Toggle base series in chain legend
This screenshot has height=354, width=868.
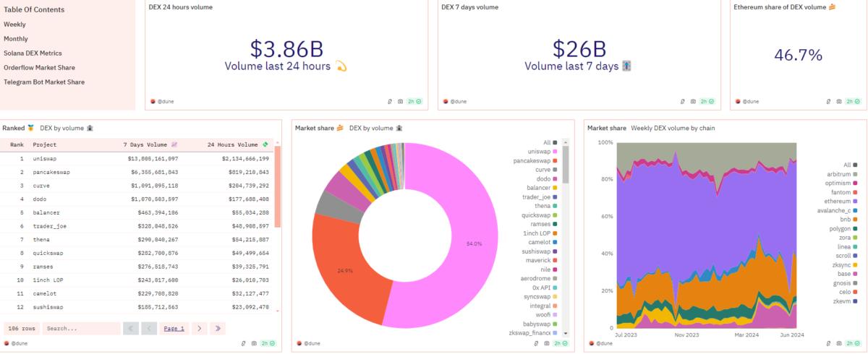pos(847,274)
